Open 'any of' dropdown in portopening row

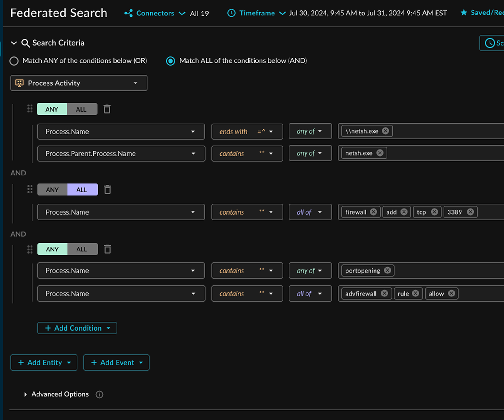pos(310,270)
